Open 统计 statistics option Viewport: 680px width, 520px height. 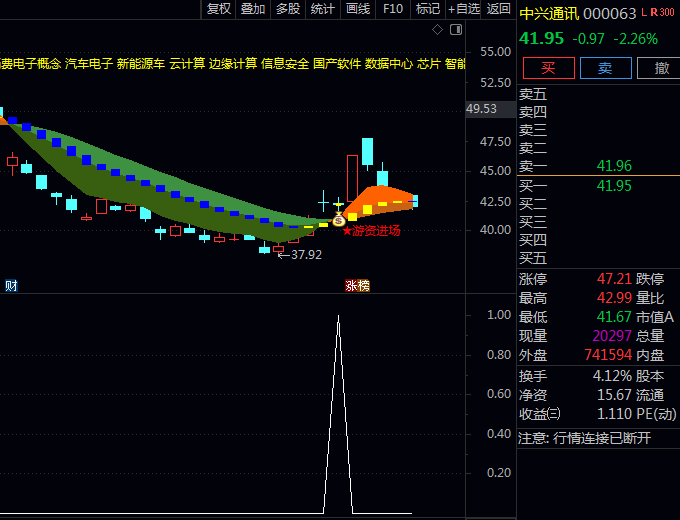click(x=323, y=9)
